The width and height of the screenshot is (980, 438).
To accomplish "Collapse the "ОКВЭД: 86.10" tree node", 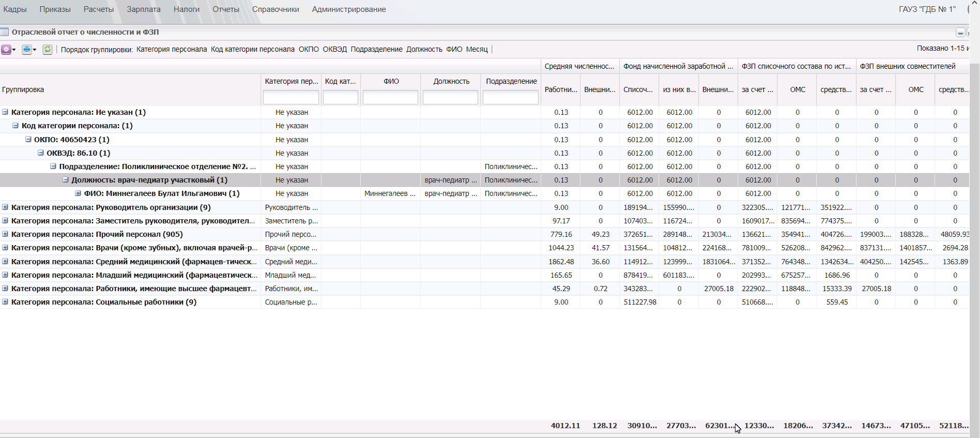I will 41,153.
